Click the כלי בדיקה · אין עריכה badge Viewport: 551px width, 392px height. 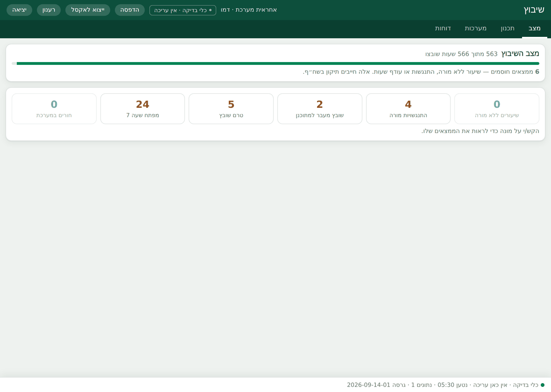point(183,10)
